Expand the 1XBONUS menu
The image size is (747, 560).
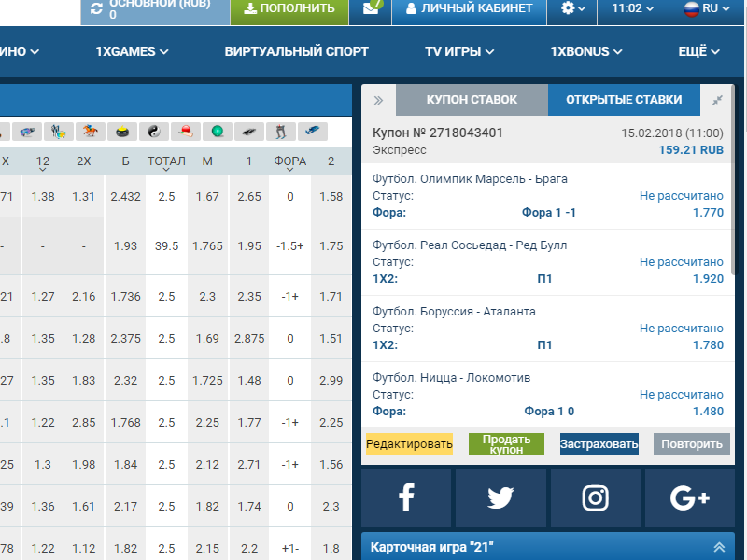pyautogui.click(x=586, y=51)
